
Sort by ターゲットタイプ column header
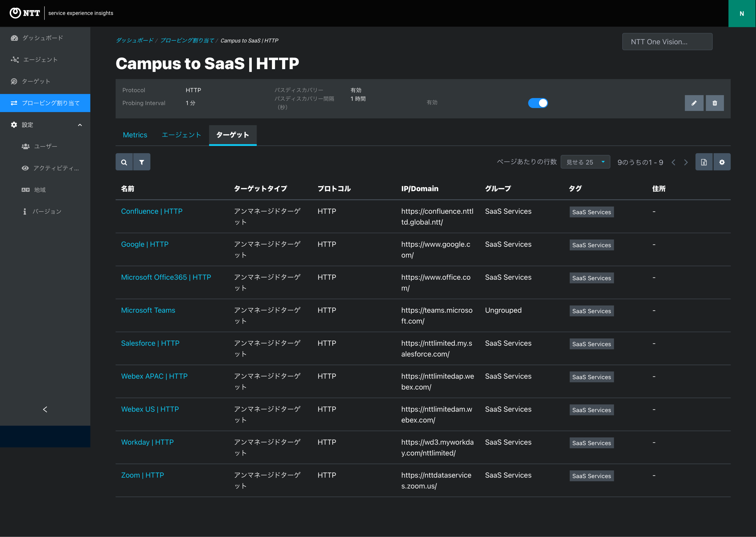260,189
